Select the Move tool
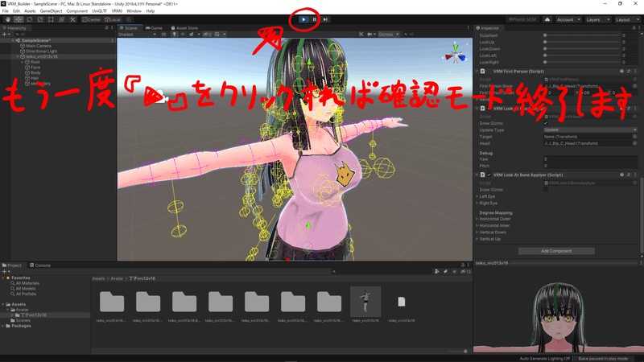The width and height of the screenshot is (644, 362). (19, 19)
